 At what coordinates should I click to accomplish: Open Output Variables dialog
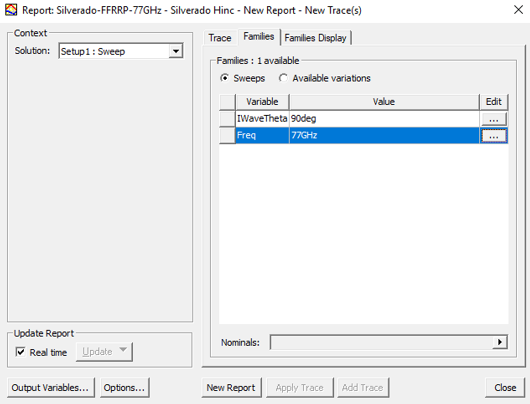pos(51,387)
